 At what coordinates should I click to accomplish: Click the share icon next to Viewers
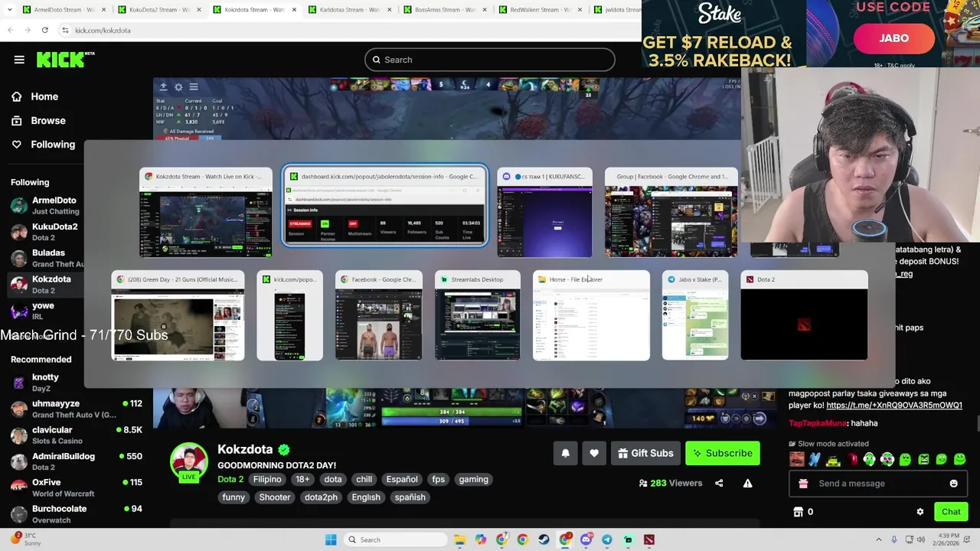click(719, 483)
